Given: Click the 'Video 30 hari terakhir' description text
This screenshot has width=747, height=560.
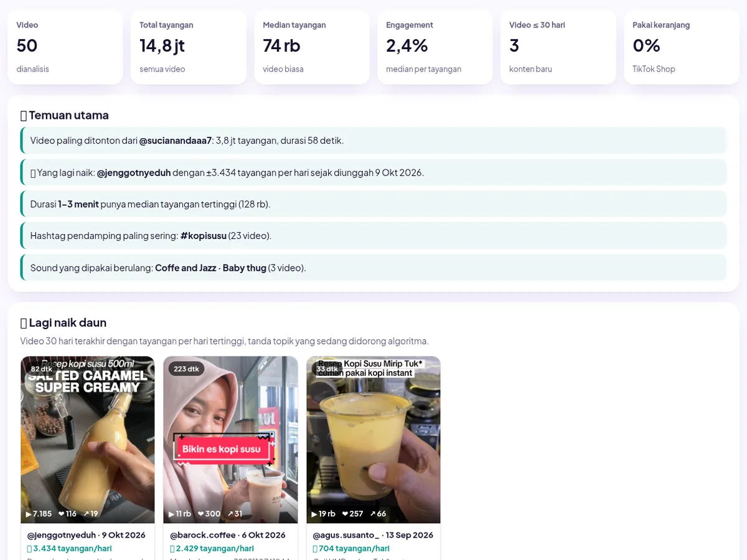Looking at the screenshot, I should pos(224,341).
